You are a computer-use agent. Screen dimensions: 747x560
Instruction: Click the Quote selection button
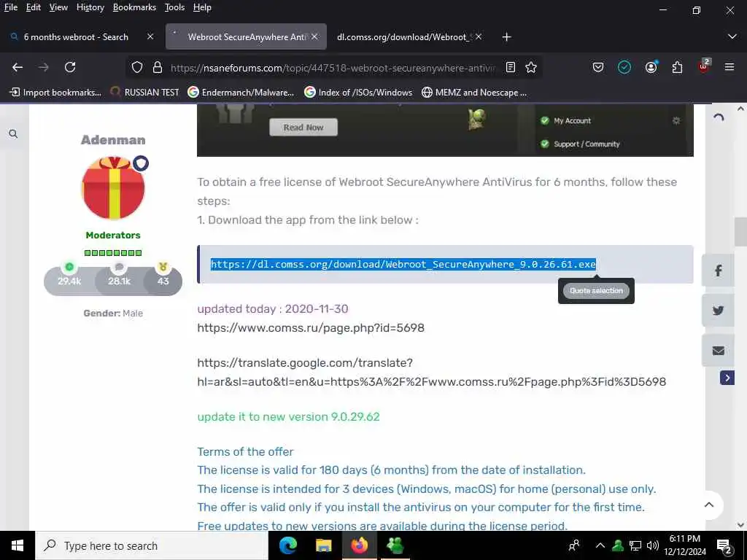click(597, 290)
